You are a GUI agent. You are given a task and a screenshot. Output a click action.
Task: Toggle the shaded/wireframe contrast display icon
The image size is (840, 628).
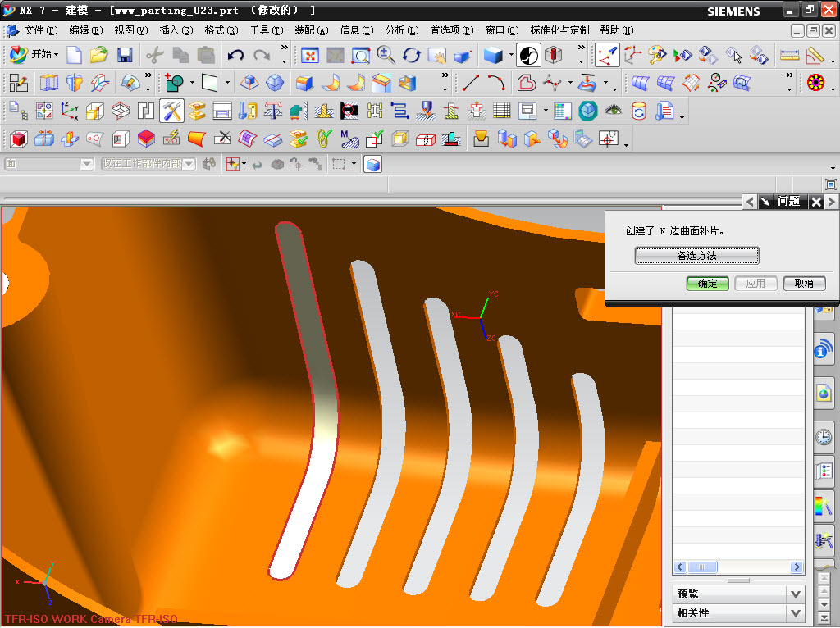[528, 55]
